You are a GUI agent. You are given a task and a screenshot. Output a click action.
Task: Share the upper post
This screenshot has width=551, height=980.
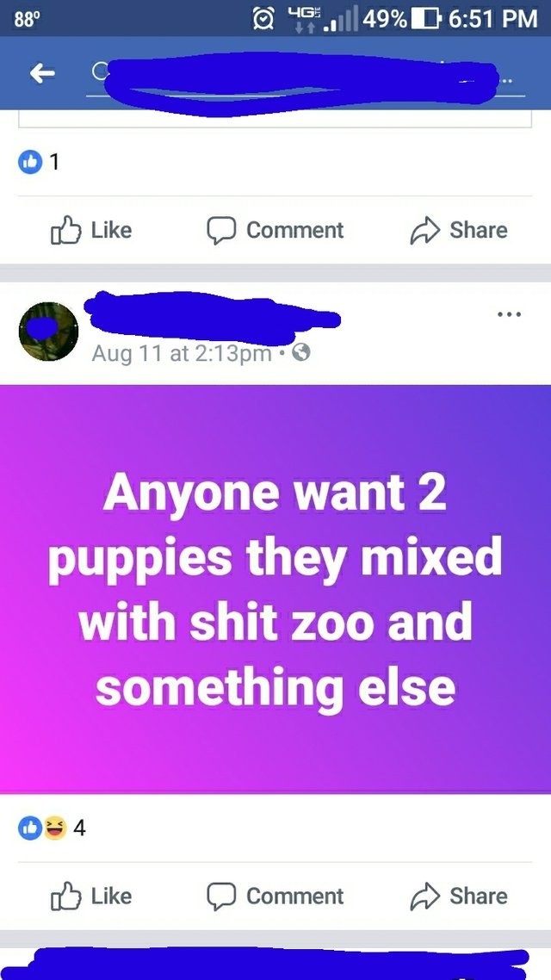(459, 229)
